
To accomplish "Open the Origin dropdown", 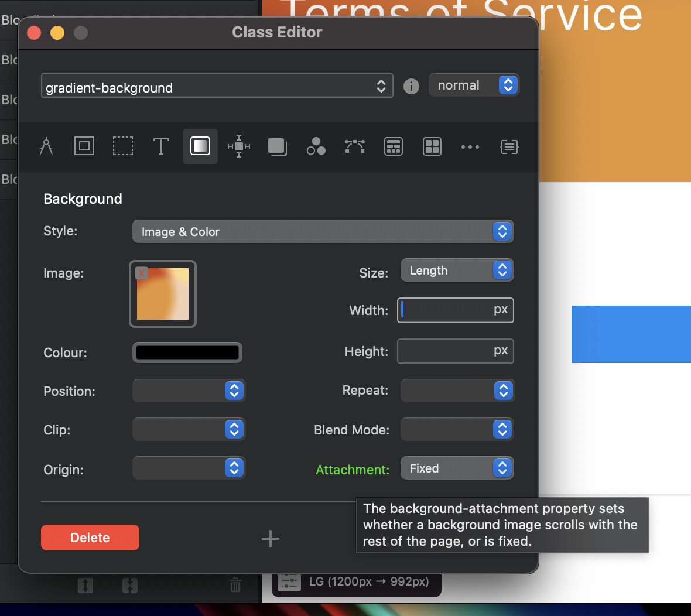I will (189, 468).
